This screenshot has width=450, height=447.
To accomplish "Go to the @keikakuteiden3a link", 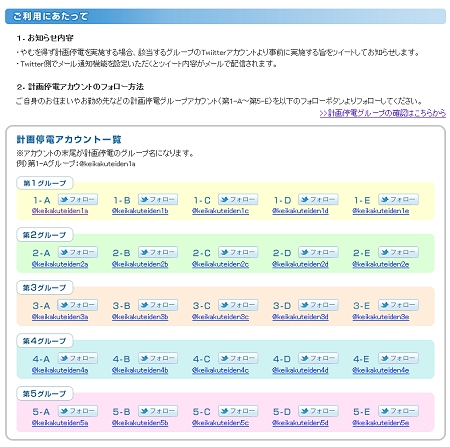I will pos(60,317).
